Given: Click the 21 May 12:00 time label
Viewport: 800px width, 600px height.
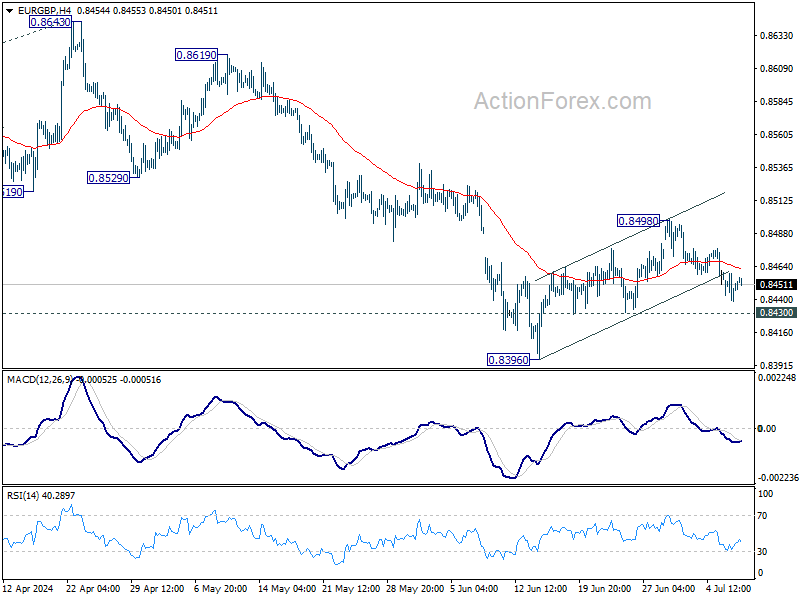Looking at the screenshot, I should click(x=349, y=589).
